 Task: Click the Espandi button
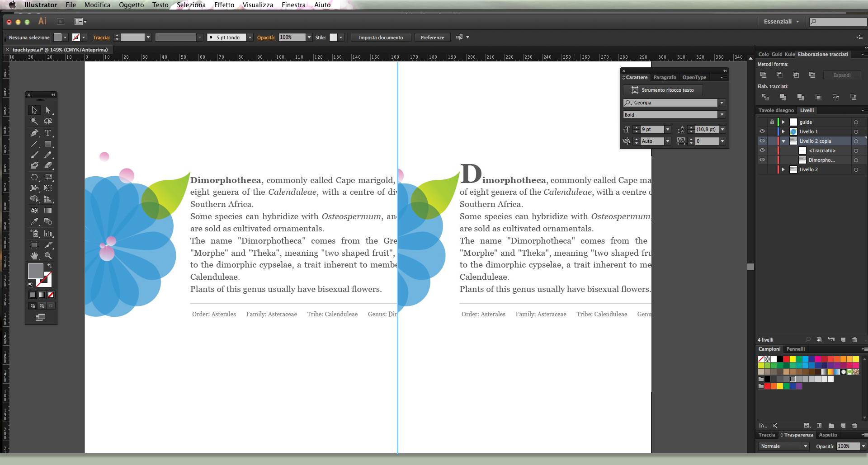(842, 75)
